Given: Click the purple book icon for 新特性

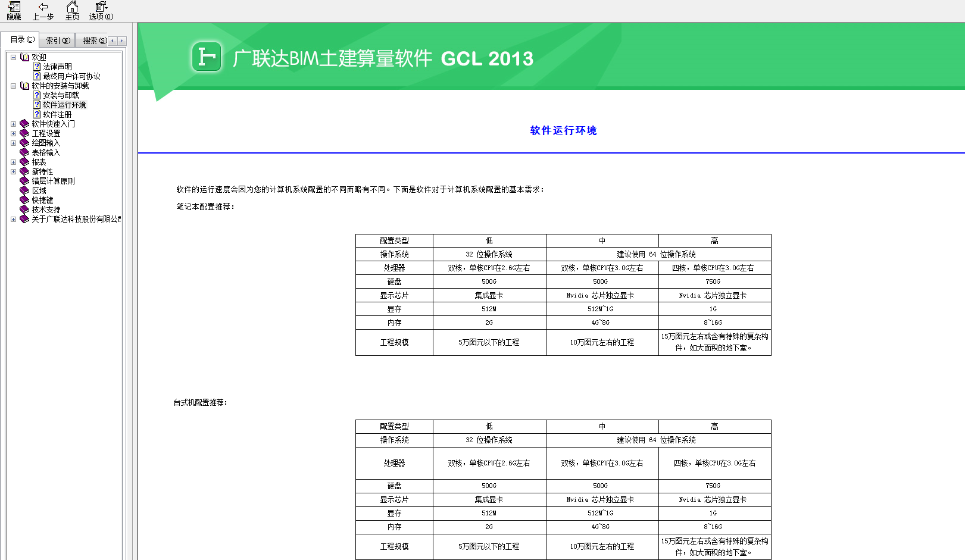Looking at the screenshot, I should pos(24,171).
